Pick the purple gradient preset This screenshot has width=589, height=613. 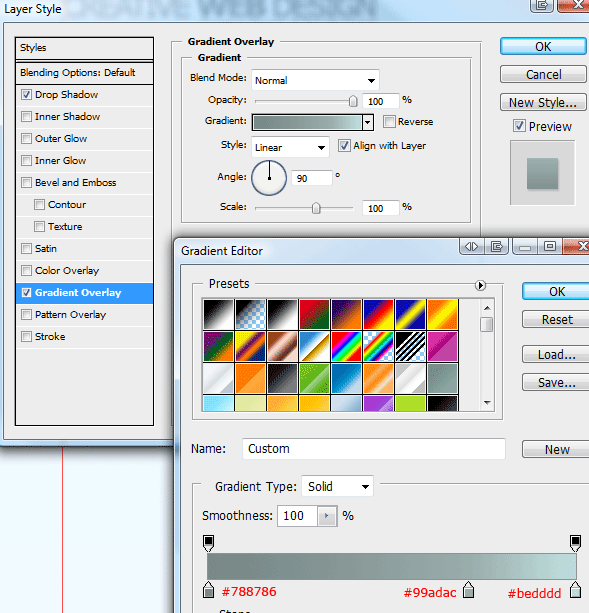[x=378, y=403]
